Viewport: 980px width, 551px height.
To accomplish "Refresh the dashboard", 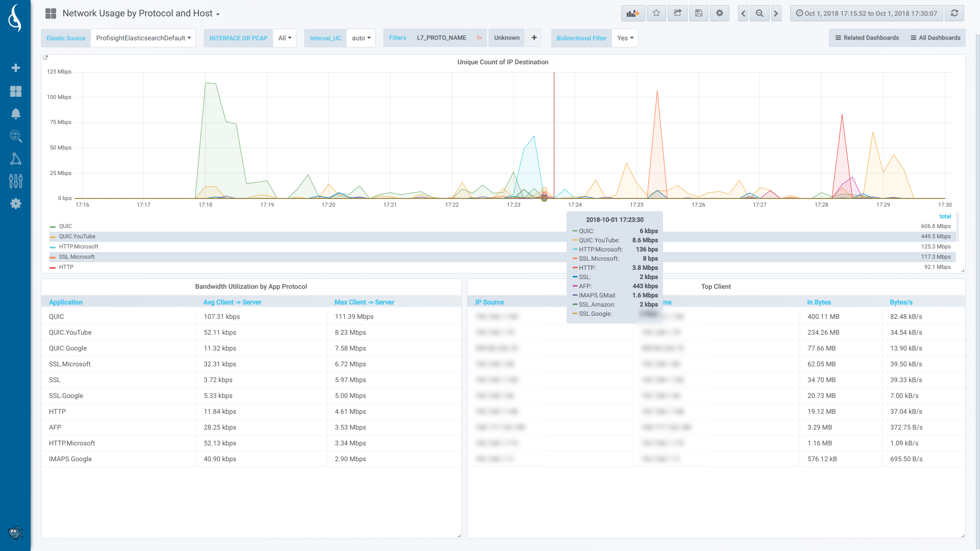I will (954, 13).
